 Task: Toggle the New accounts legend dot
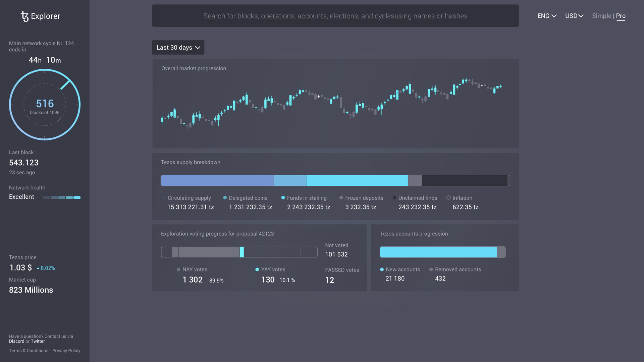click(382, 269)
